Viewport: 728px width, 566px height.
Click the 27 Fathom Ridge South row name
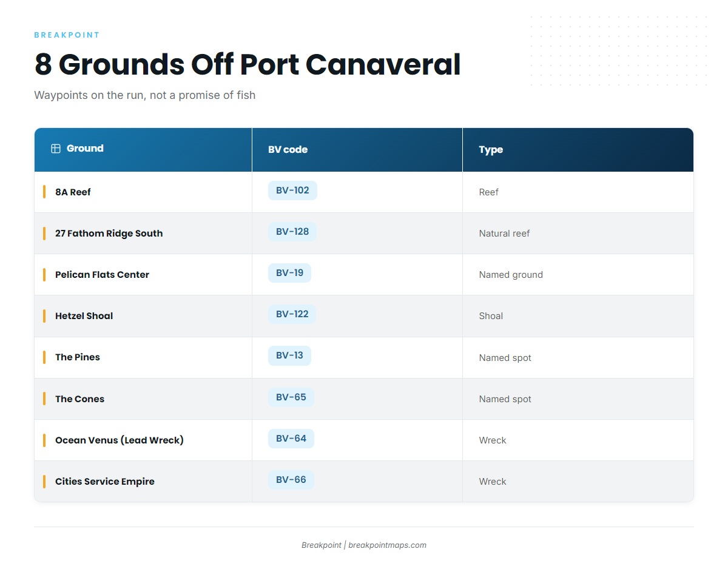click(109, 234)
